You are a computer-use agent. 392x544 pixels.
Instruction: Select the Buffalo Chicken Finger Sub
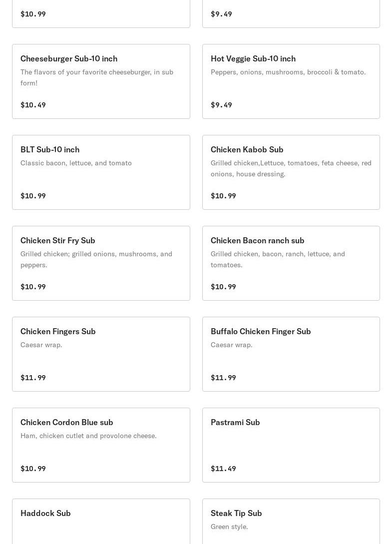[x=291, y=354]
